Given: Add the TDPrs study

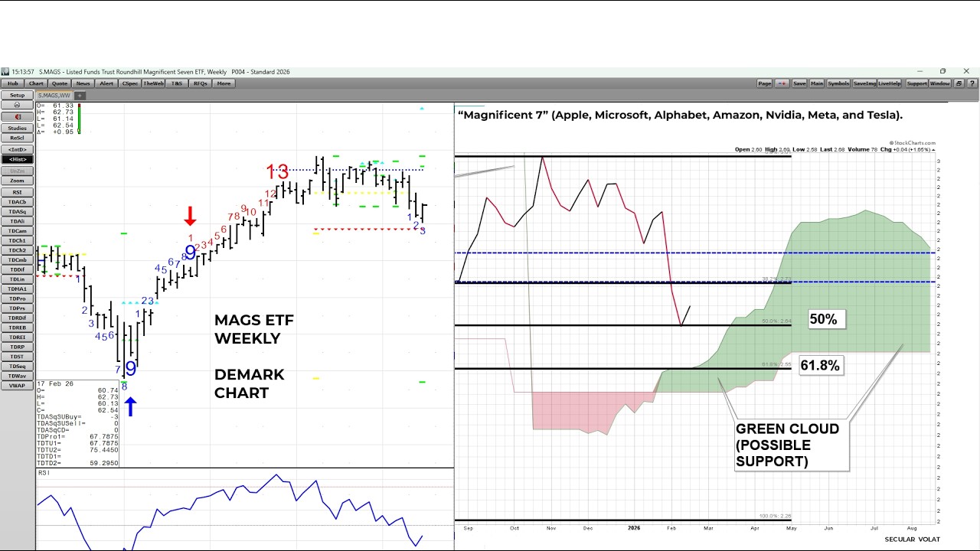Looking at the screenshot, I should coord(17,308).
